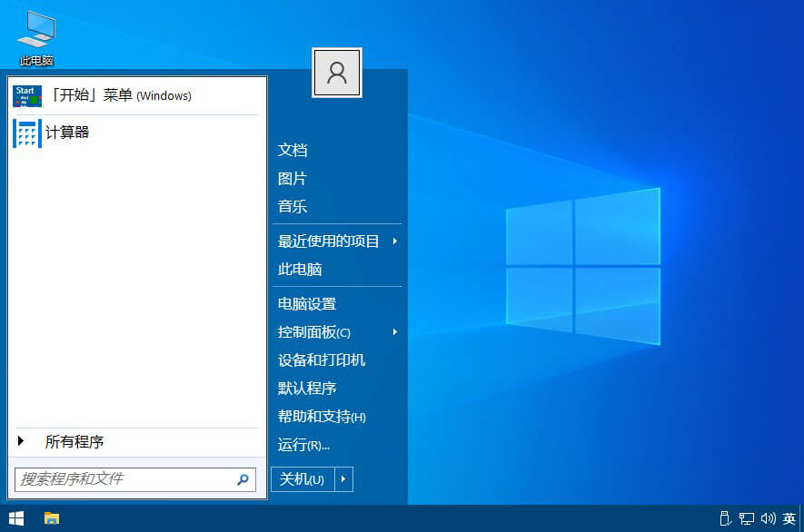Image resolution: width=804 pixels, height=532 pixels.
Task: Open the shutdown options dropdown arrow next to 关机
Action: (x=342, y=479)
